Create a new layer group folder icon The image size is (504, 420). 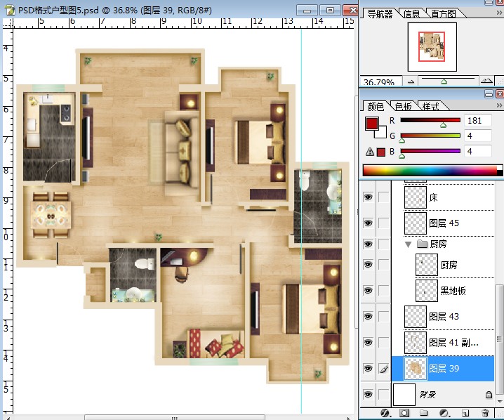coord(424,412)
